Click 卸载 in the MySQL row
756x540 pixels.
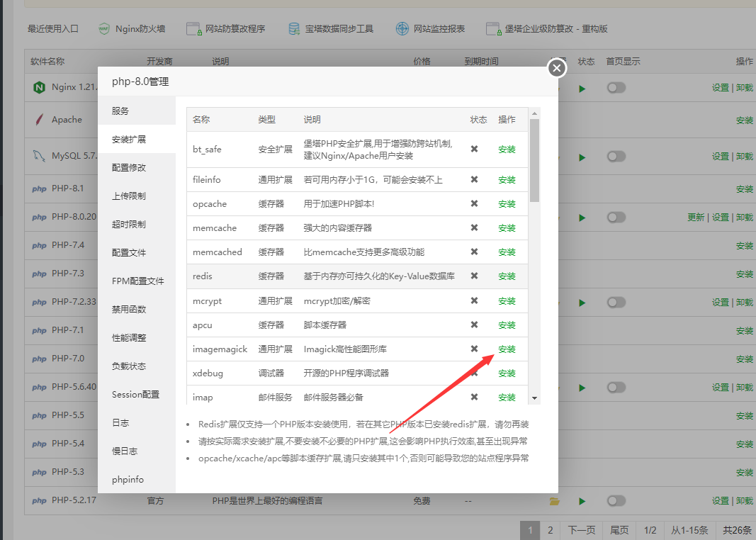click(745, 157)
